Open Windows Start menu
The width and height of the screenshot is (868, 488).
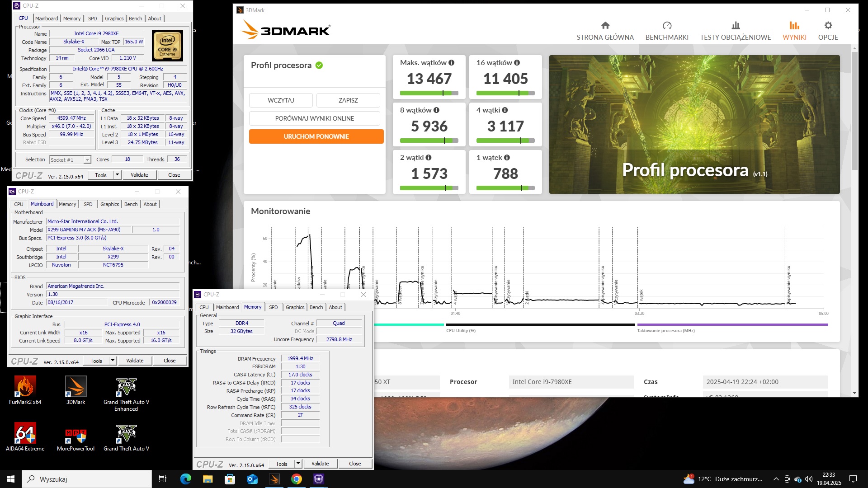click(x=11, y=479)
